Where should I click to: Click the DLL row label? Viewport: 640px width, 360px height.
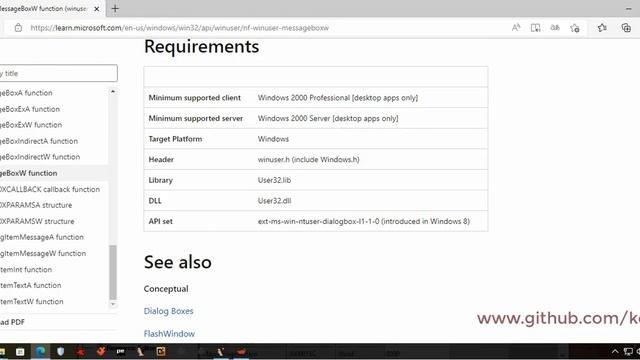pos(155,201)
